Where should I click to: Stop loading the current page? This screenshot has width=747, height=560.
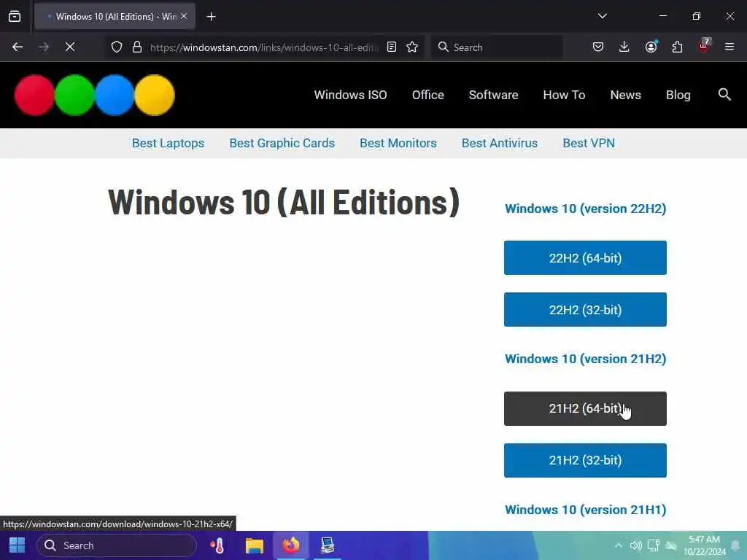70,47
